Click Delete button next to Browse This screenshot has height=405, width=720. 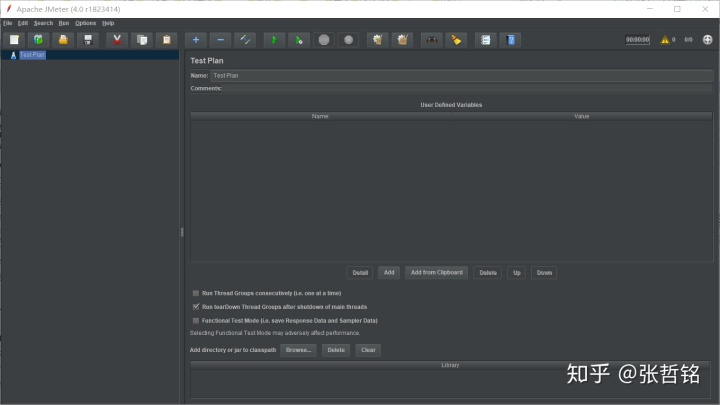(x=336, y=350)
